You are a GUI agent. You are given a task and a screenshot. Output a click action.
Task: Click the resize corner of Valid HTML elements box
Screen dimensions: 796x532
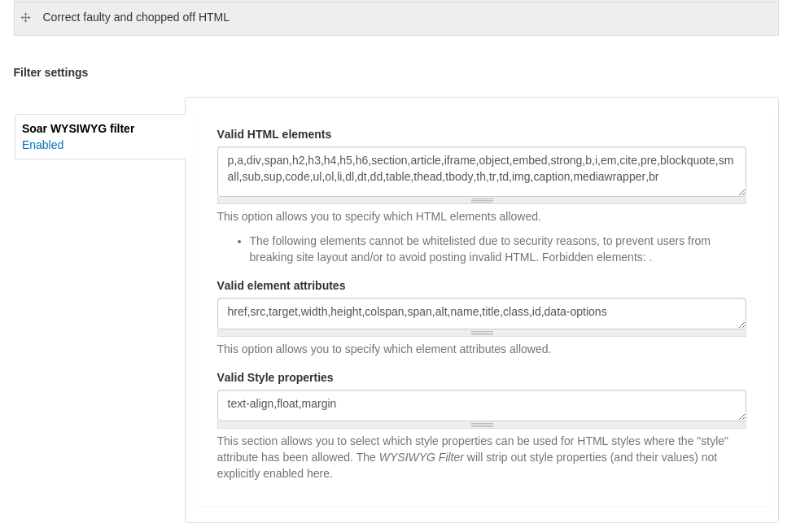[x=741, y=192]
